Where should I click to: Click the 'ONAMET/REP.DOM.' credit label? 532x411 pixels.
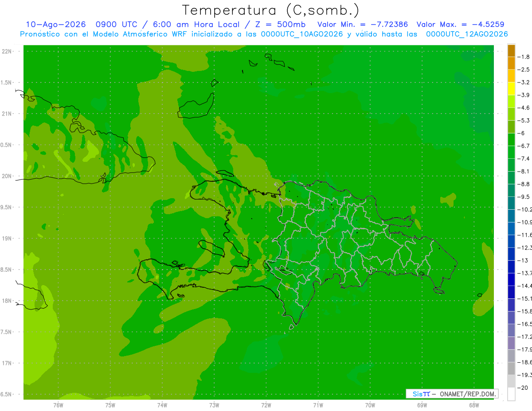tap(468, 394)
